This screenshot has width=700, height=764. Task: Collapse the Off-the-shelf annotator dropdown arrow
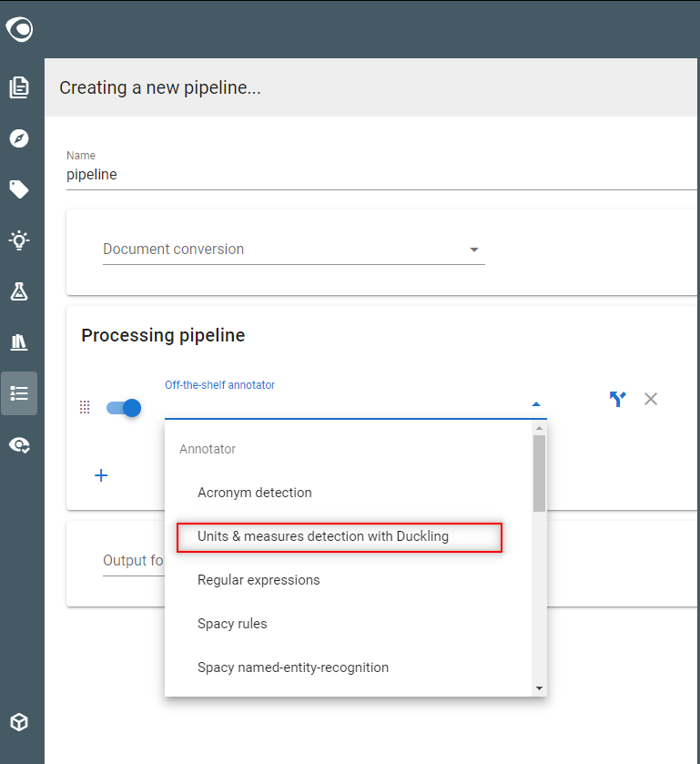pyautogui.click(x=536, y=404)
